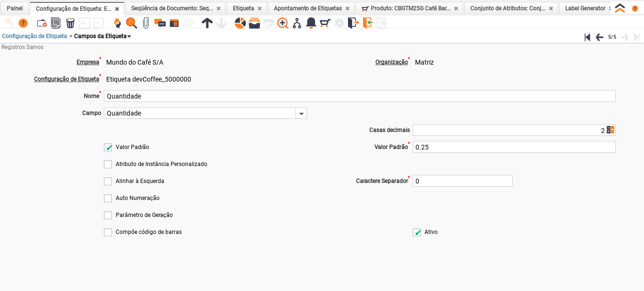Create a new record with the New icon
The height and width of the screenshot is (291, 644).
(x=42, y=23)
